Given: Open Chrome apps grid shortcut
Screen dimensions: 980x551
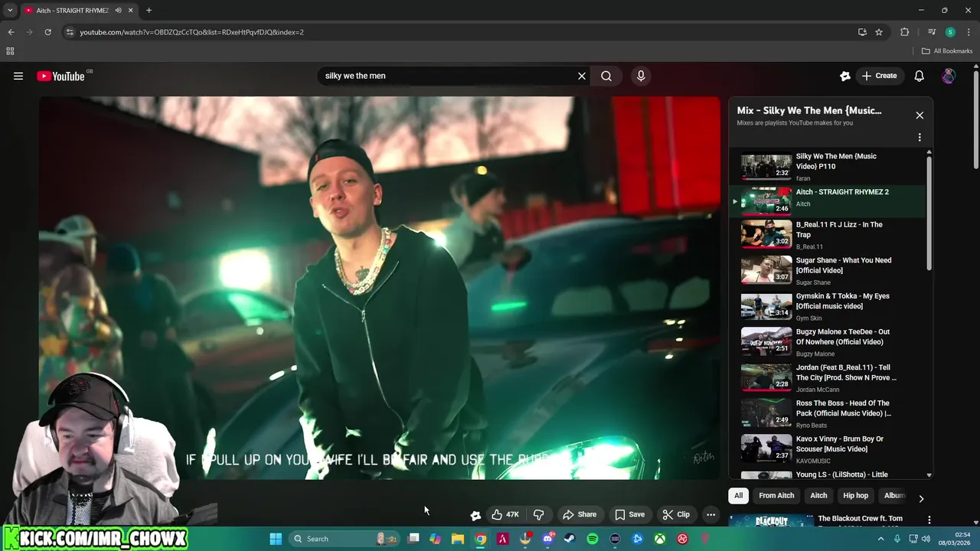Looking at the screenshot, I should click(x=10, y=51).
